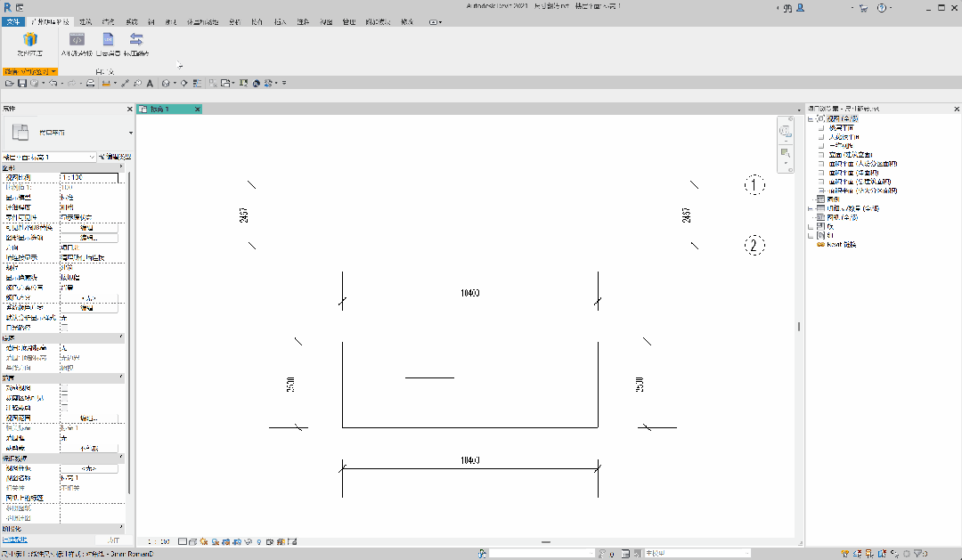962x560 pixels.
Task: Select the Text 'A' tool icon
Action: (150, 84)
